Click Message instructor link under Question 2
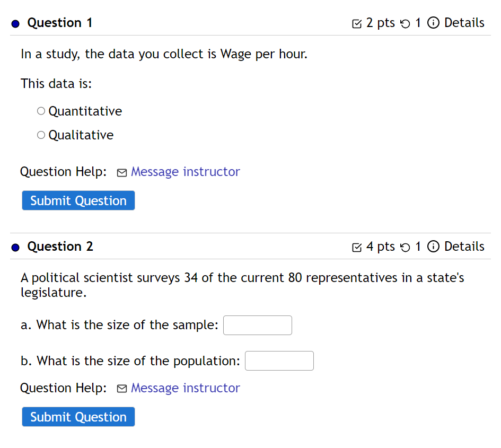The image size is (501, 448). coord(185,388)
